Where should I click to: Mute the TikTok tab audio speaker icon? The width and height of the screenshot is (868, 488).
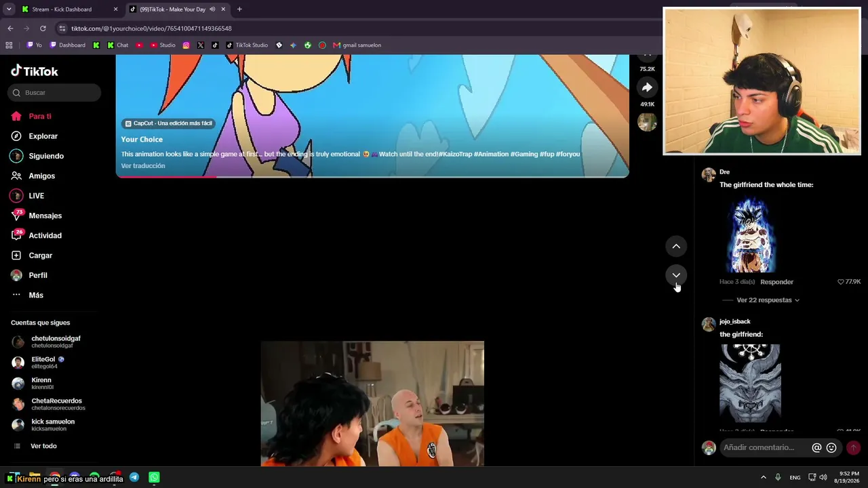(x=212, y=9)
